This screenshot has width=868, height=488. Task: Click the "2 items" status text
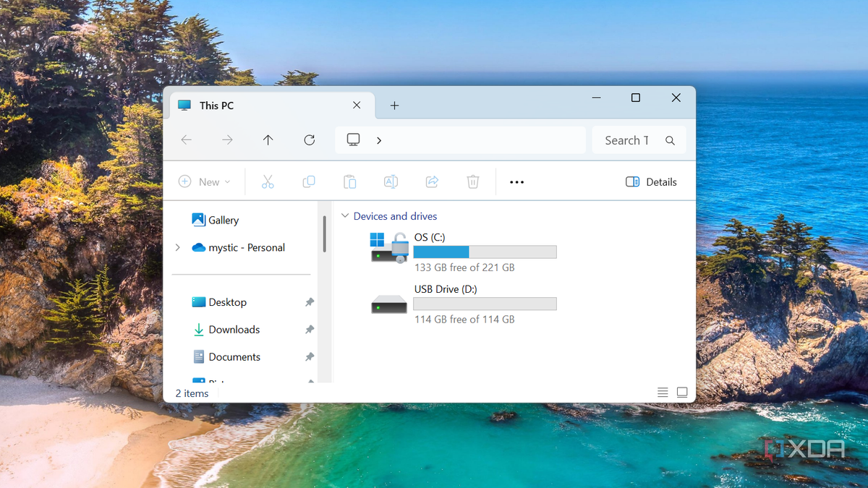point(192,393)
